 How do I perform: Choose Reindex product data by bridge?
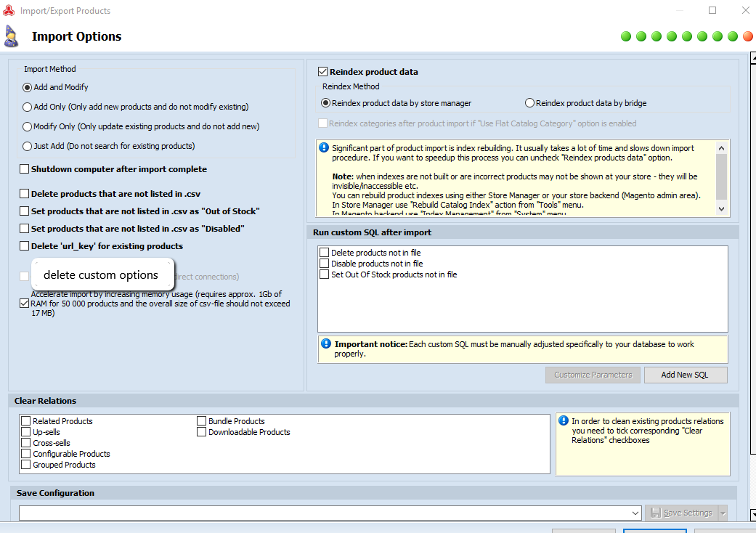point(529,103)
